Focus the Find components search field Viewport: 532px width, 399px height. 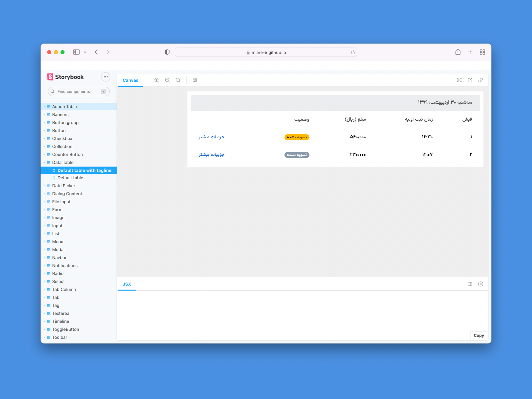click(79, 91)
